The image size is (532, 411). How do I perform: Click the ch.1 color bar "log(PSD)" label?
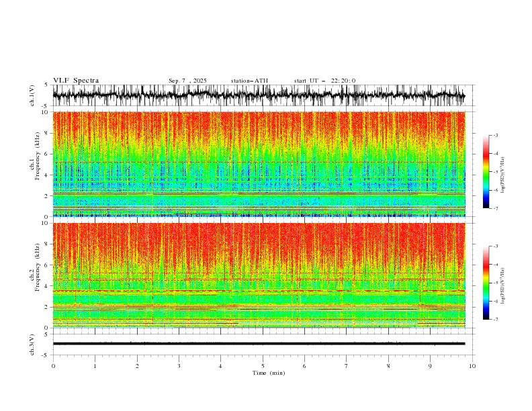coord(503,175)
